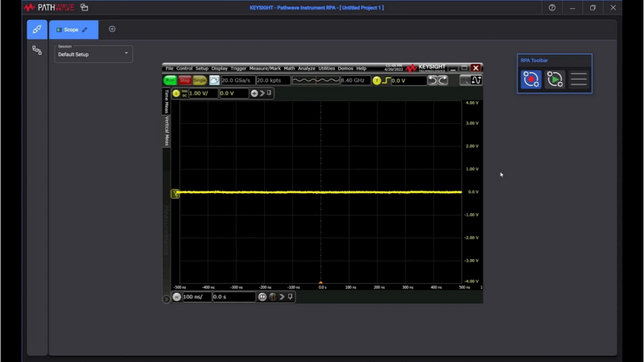
Task: Click the horizontal zoom icon in timebase bar
Action: tap(262, 297)
